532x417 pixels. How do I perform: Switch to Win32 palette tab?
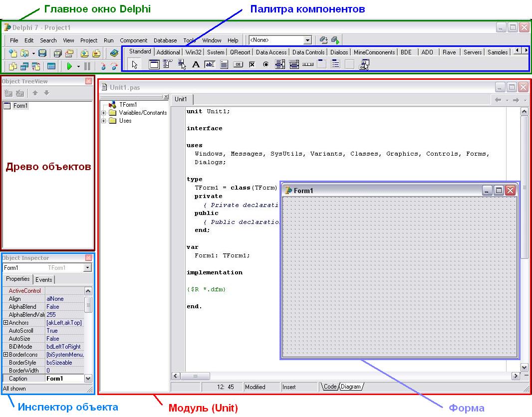click(x=194, y=52)
